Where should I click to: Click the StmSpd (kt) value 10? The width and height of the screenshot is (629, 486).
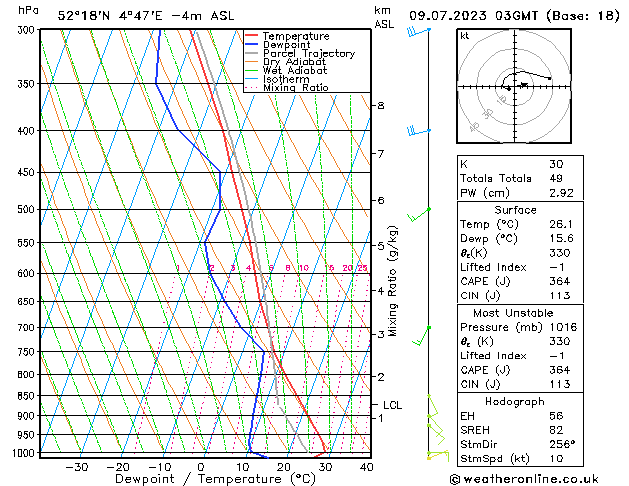[556, 458]
